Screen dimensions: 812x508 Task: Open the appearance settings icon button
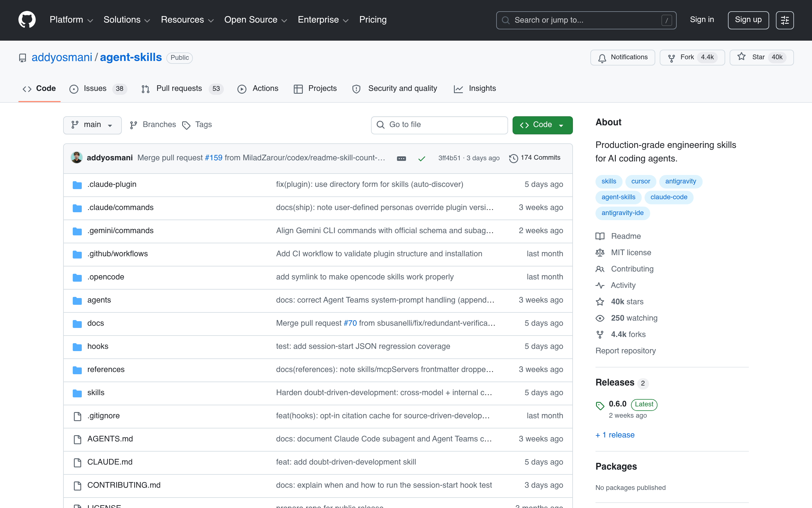pos(784,20)
